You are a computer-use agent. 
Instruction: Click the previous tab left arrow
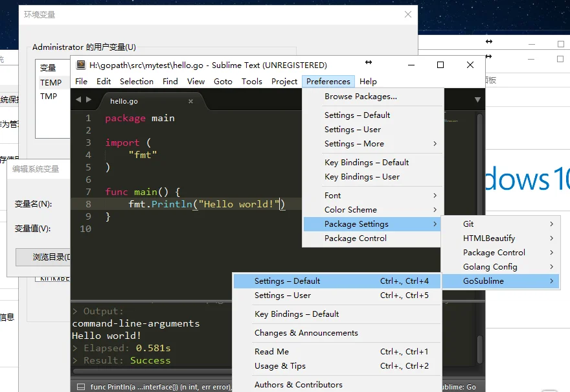(78, 100)
